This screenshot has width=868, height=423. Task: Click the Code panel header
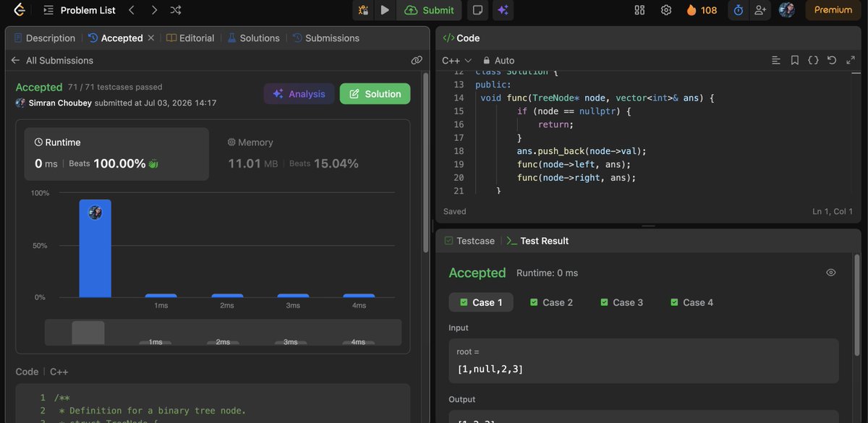(461, 38)
